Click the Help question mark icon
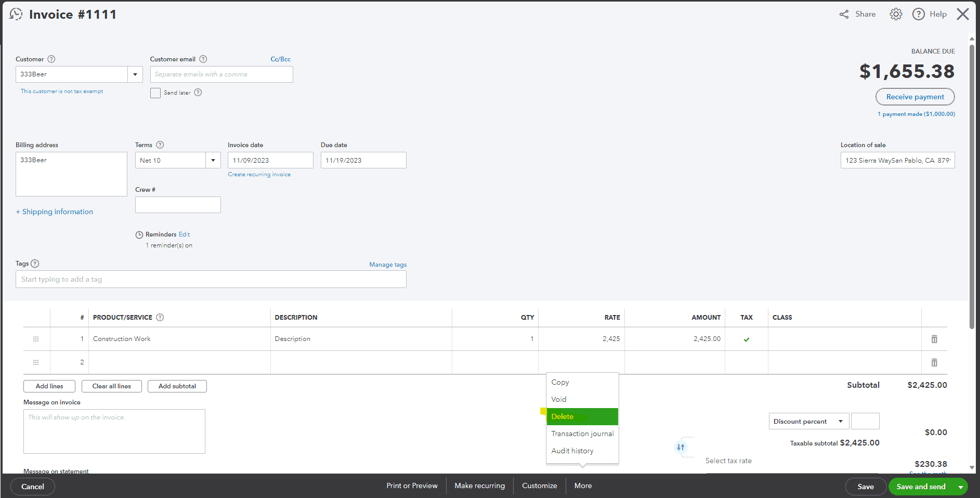The width and height of the screenshot is (980, 498). click(x=919, y=14)
